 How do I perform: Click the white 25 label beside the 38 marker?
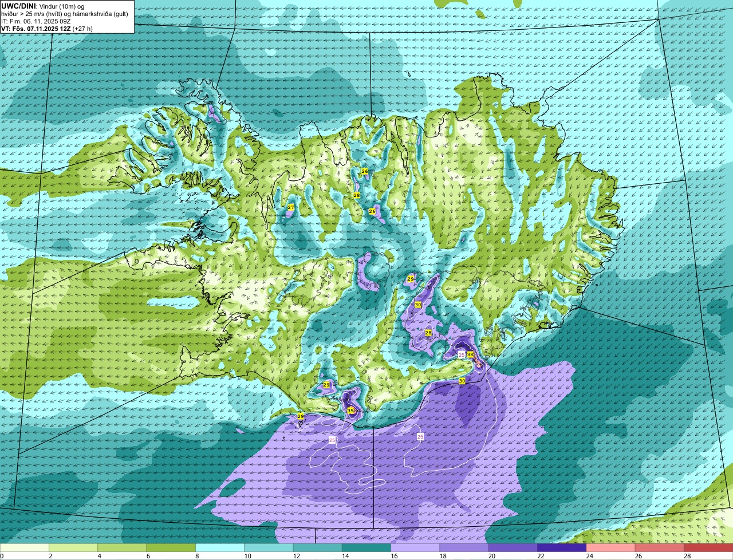(462, 355)
